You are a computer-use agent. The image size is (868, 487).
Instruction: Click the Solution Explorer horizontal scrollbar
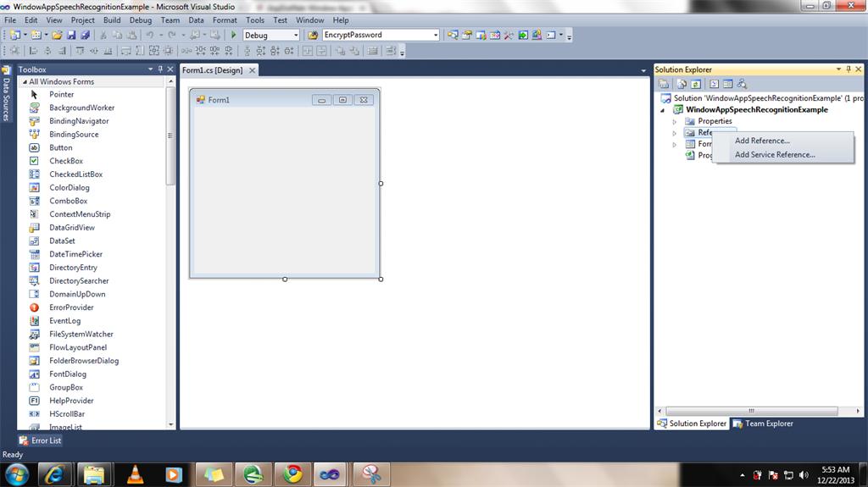coord(752,411)
